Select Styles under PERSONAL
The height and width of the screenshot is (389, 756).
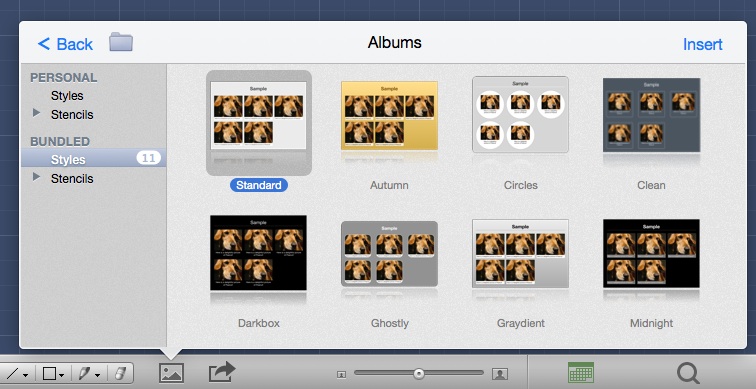[67, 95]
